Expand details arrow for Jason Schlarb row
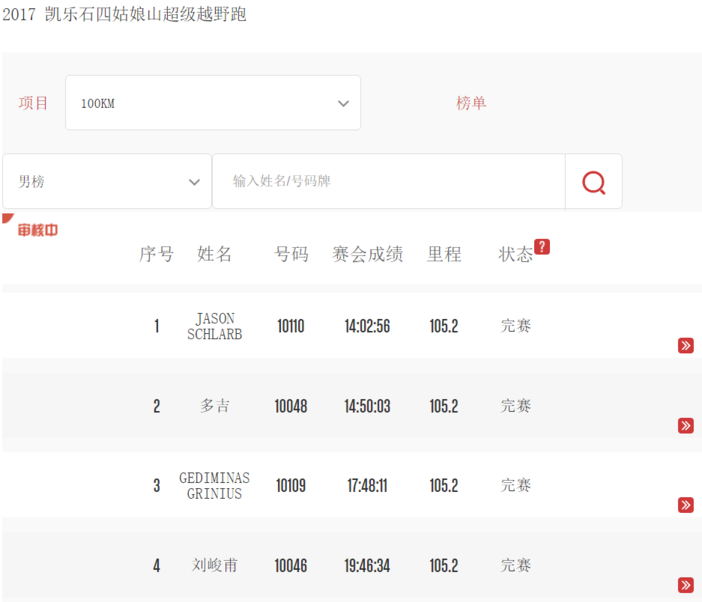The image size is (702, 602). 685,346
